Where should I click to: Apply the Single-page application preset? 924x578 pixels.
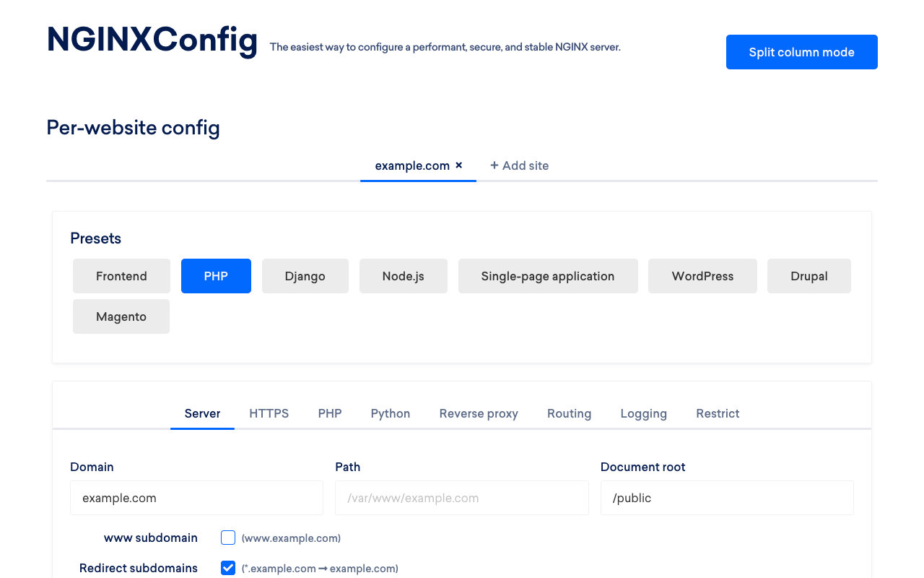click(548, 276)
